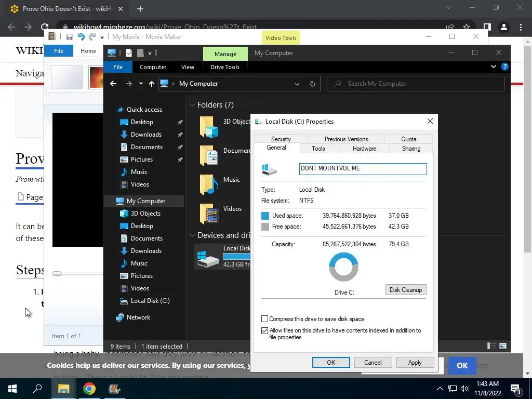The width and height of the screenshot is (532, 399).
Task: Untick the contents indexed checkbox
Action: (x=264, y=330)
